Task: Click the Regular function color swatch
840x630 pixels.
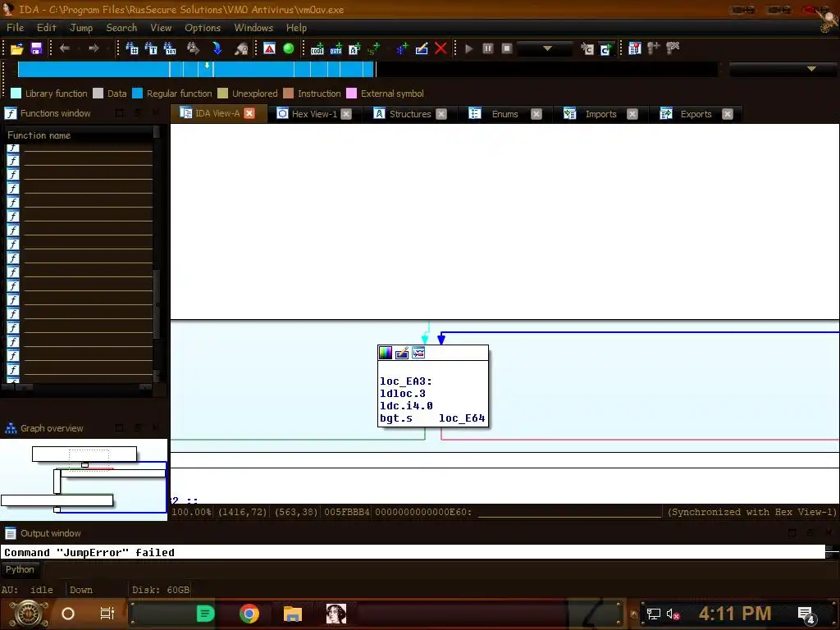Action: (x=137, y=94)
